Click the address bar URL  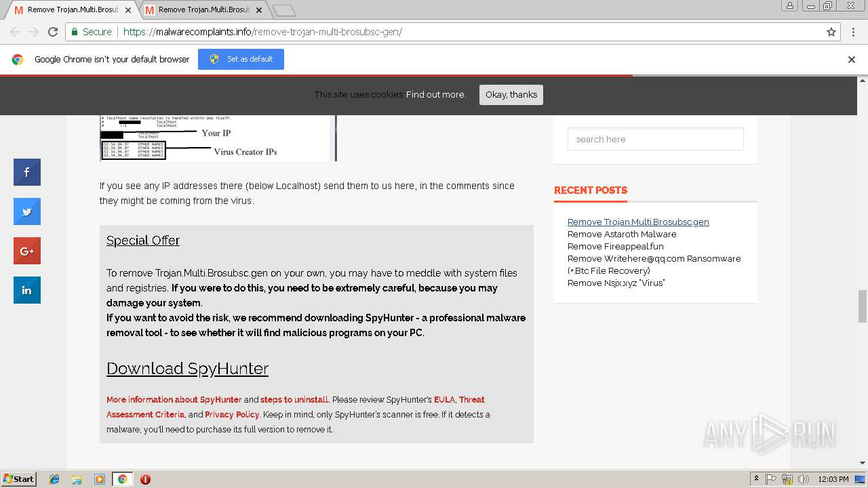click(x=262, y=32)
